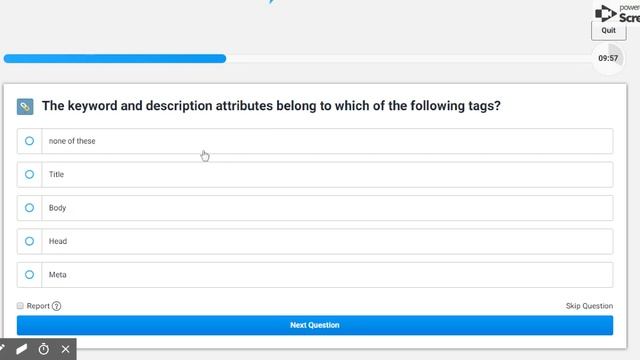
Task: Click the Quit button
Action: click(x=609, y=31)
